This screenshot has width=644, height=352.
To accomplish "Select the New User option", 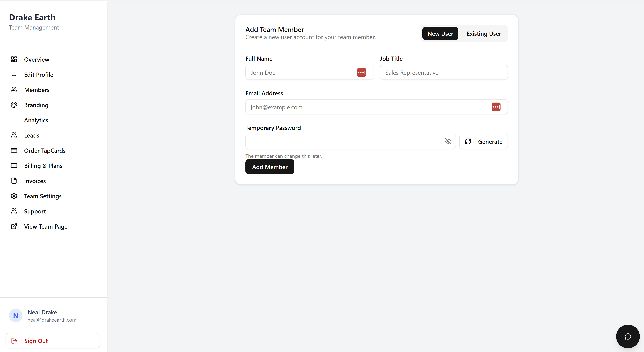I will (440, 33).
